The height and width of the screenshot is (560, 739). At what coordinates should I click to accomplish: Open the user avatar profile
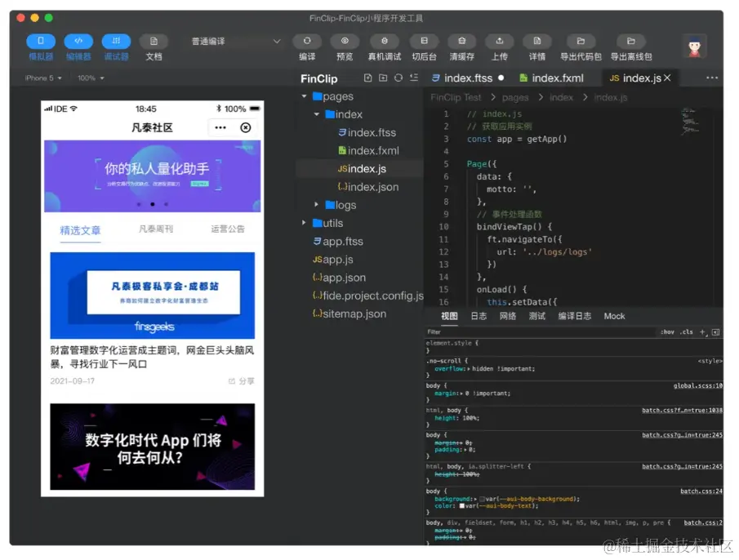click(694, 47)
